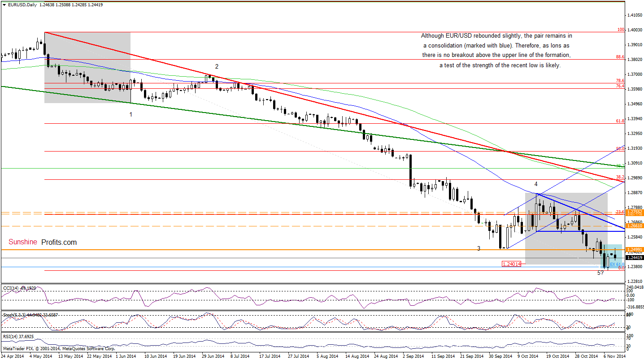
Task: Click the Sunshine Profits.com logo text
Action: pos(43,242)
